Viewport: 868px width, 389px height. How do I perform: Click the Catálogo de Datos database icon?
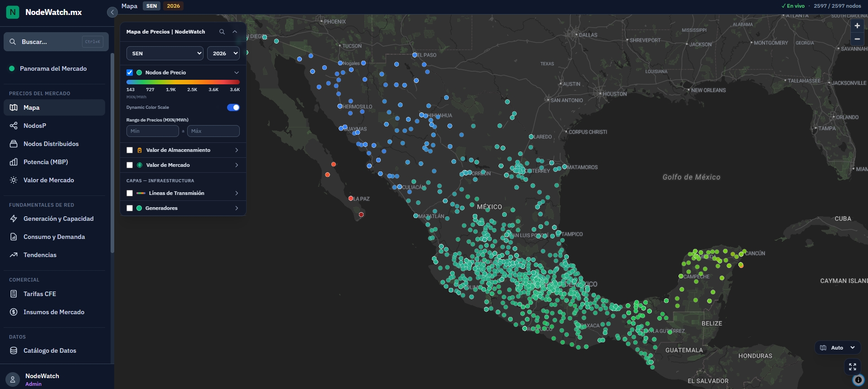[14, 350]
